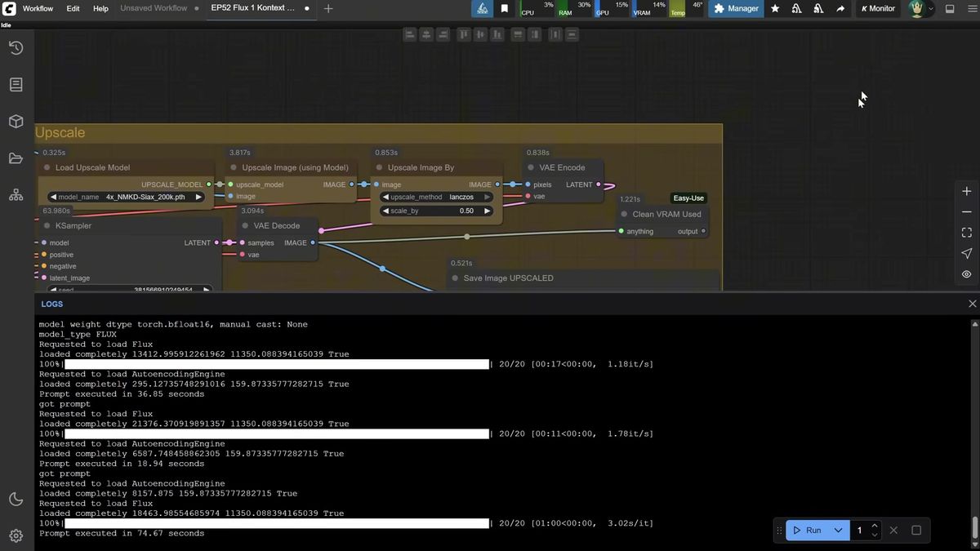Open the Monitor button
Image resolution: width=980 pixels, height=551 pixels.
[878, 8]
